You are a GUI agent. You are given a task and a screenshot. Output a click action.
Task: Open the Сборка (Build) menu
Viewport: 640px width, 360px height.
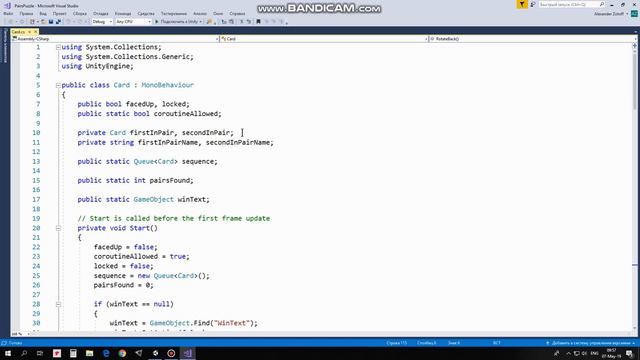(80, 13)
